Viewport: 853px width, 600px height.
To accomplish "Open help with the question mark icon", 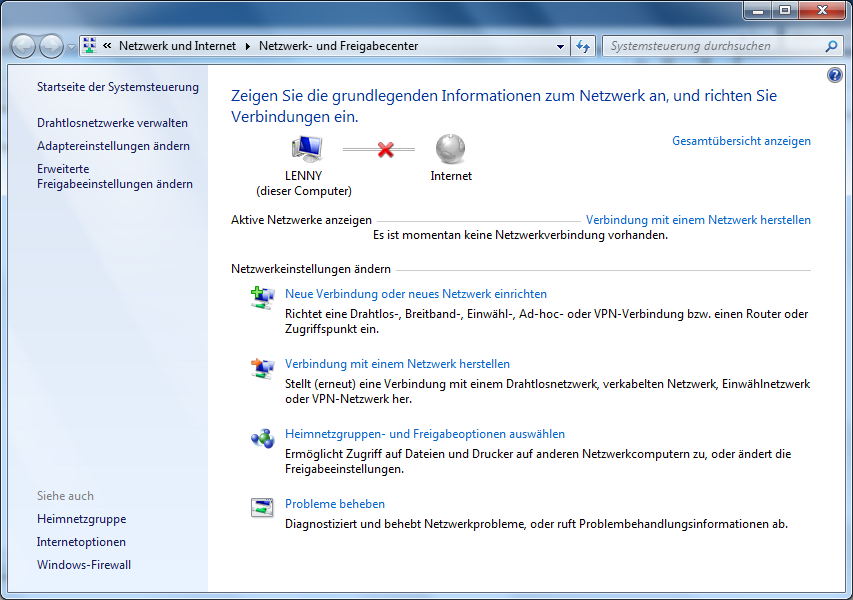I will [x=835, y=75].
